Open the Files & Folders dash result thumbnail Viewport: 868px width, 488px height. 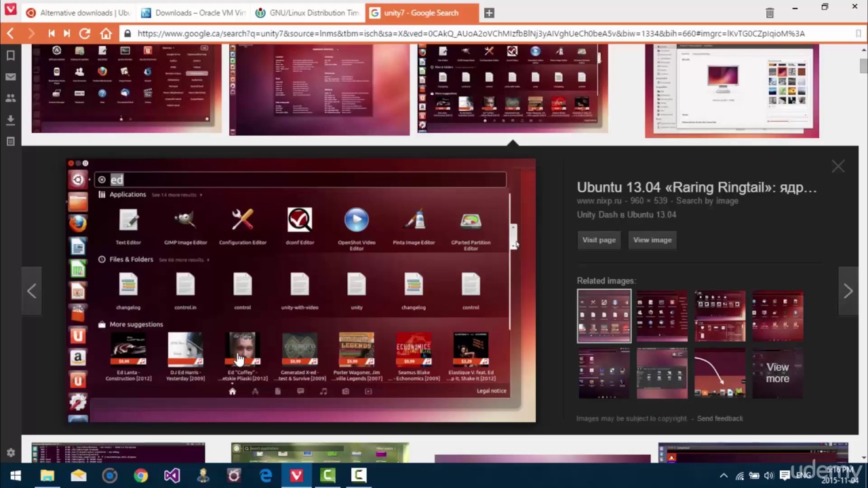pos(513,88)
